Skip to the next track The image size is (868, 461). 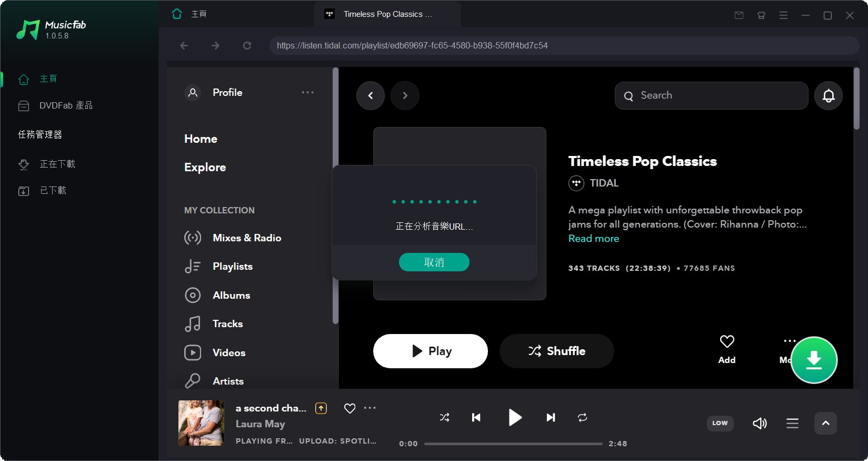point(551,418)
